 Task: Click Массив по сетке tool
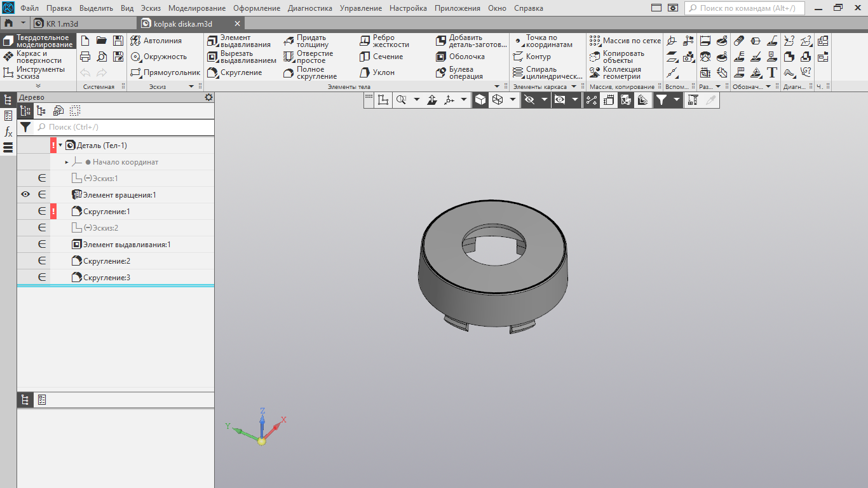tap(625, 41)
